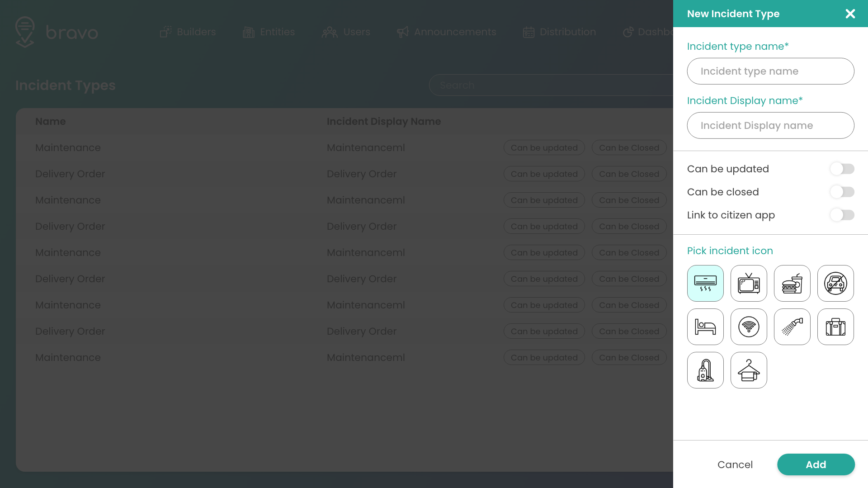Click the Incident Display Name column header
Viewport: 868px width, 488px height.
click(x=383, y=121)
